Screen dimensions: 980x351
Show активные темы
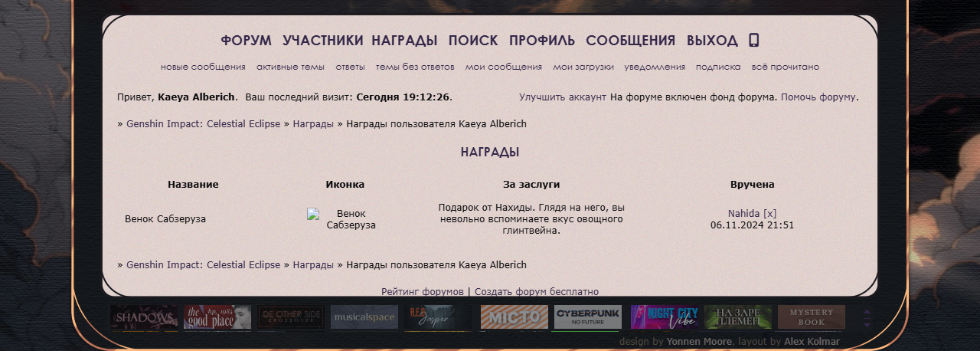[290, 67]
